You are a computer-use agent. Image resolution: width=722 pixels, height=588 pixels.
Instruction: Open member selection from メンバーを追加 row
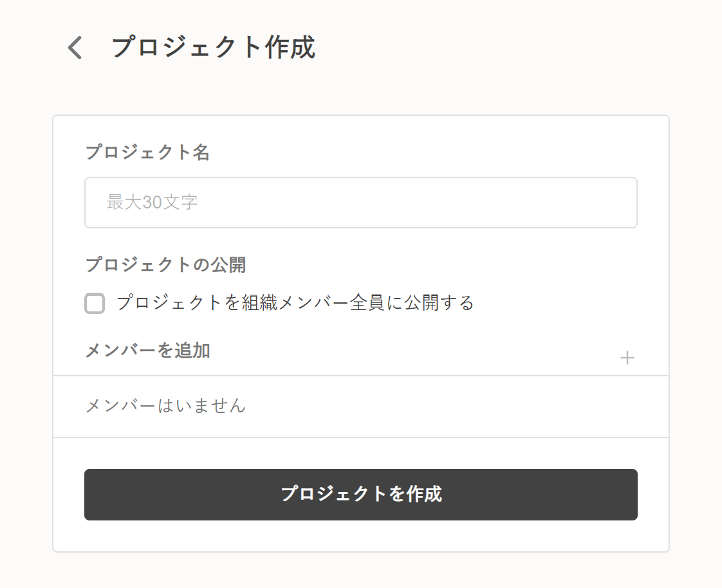click(x=627, y=358)
